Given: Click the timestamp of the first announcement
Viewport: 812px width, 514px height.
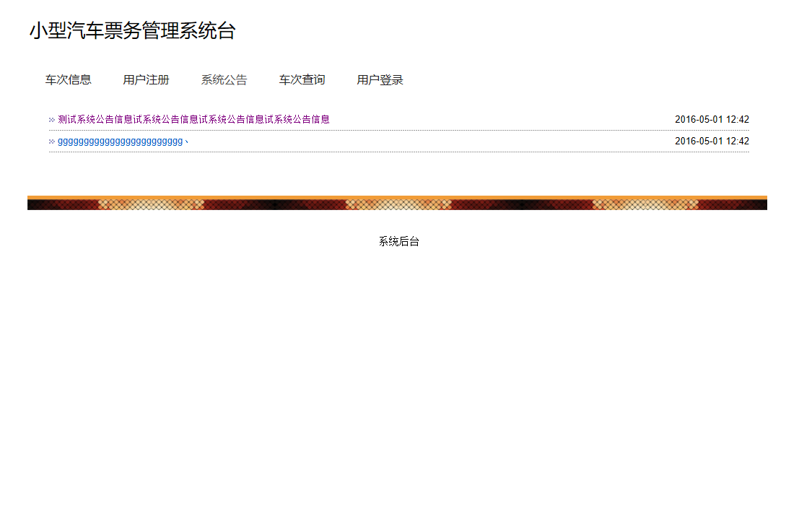Looking at the screenshot, I should coord(712,119).
